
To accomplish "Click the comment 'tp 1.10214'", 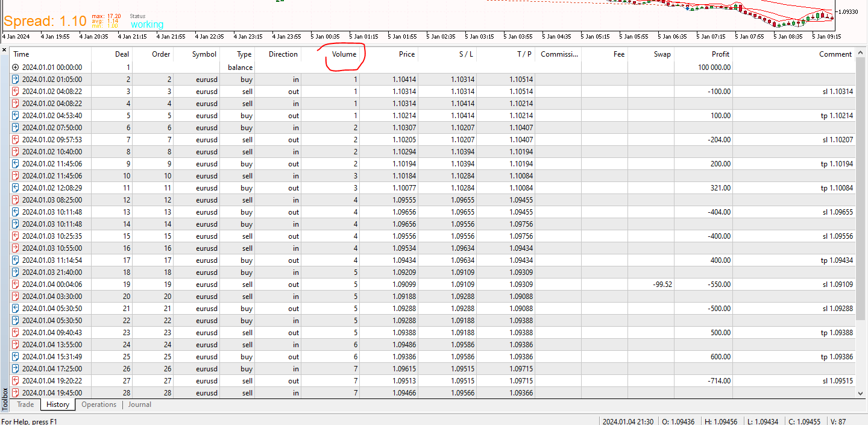I will coord(837,116).
